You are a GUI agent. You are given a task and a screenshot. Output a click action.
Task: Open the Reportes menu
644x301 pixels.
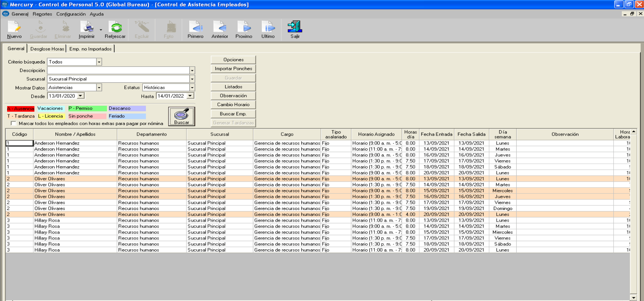pos(42,14)
